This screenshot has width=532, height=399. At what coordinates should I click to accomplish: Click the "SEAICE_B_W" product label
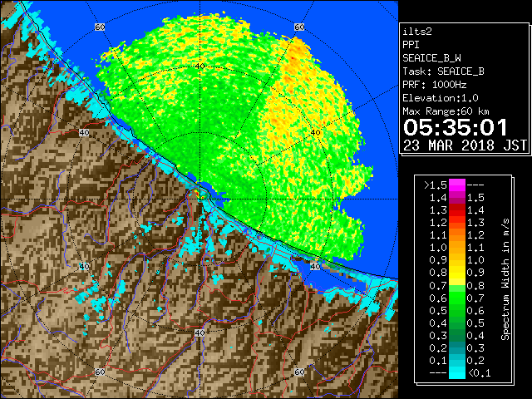tap(431, 58)
